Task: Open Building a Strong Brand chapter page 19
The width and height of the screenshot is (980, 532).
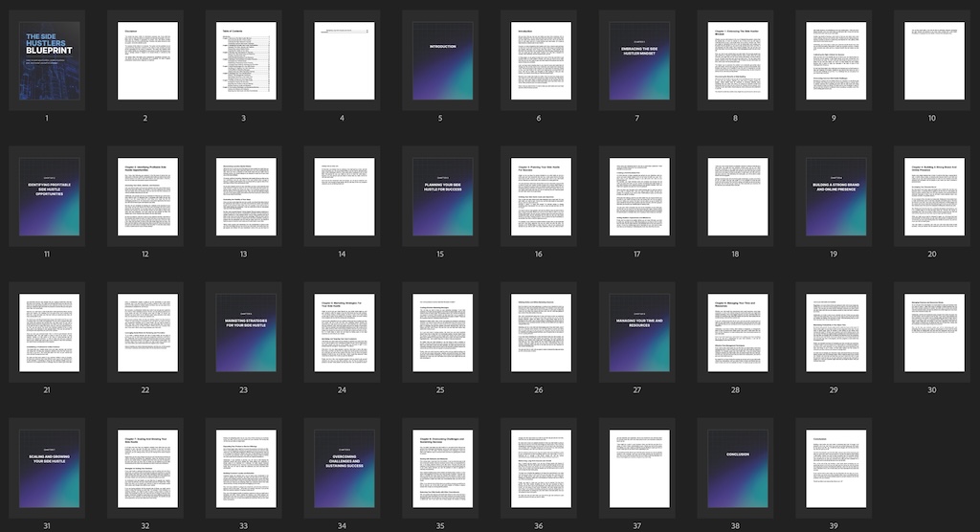Action: (x=836, y=196)
